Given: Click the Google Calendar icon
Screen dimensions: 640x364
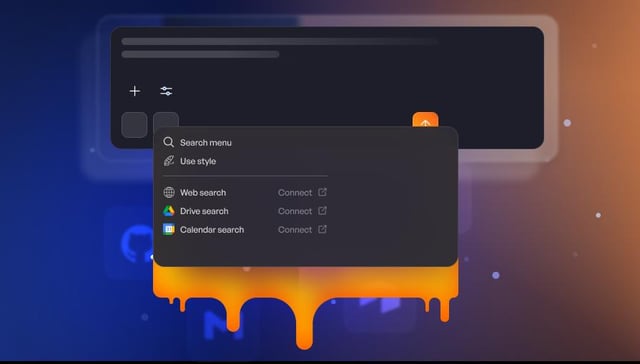Looking at the screenshot, I should 169,229.
